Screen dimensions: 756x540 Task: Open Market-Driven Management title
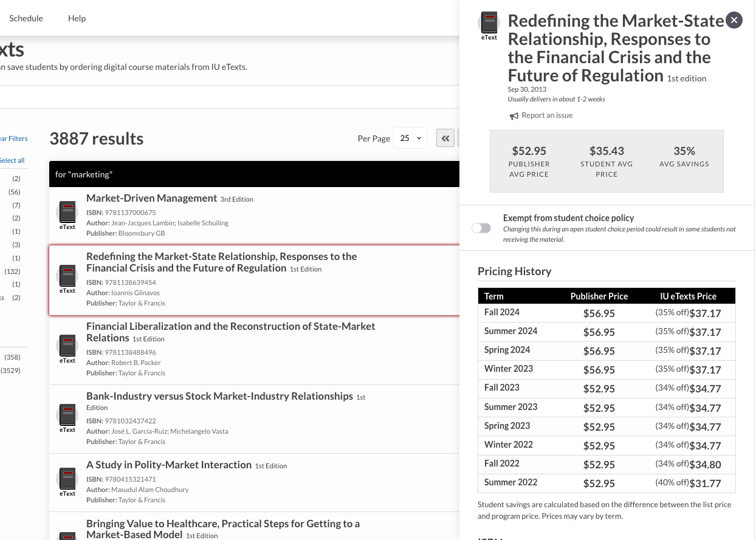tap(152, 198)
